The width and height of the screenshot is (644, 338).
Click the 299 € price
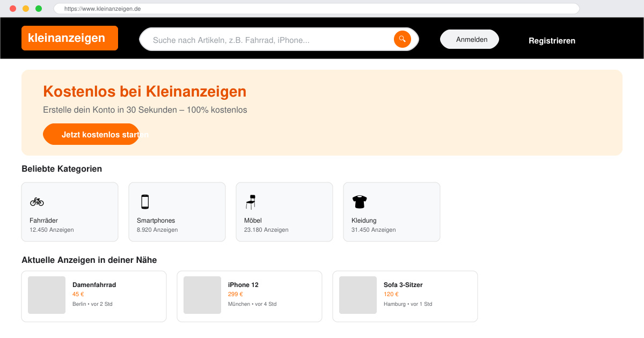(236, 294)
